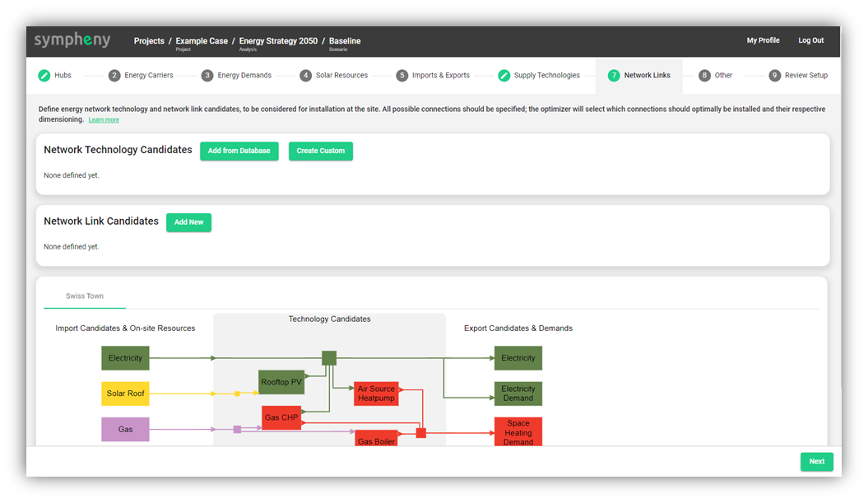Click the Supply Technologies pencil icon
The image size is (868, 503).
[x=504, y=76]
